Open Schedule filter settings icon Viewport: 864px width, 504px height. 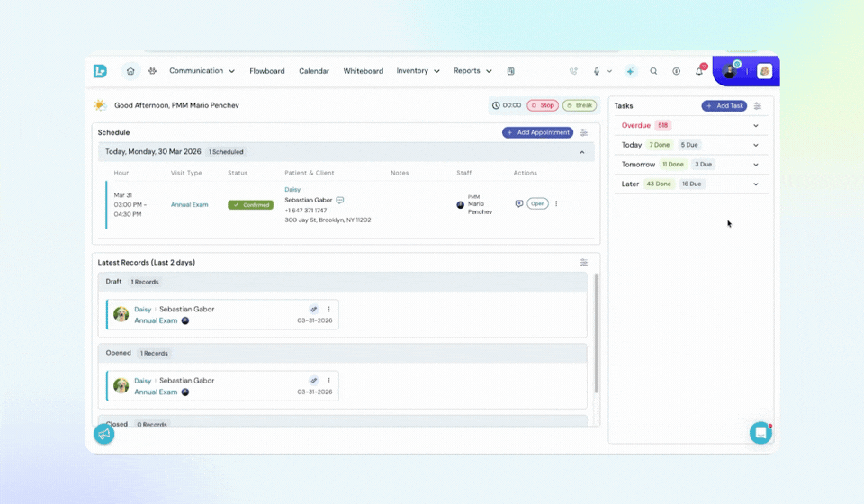tap(584, 132)
